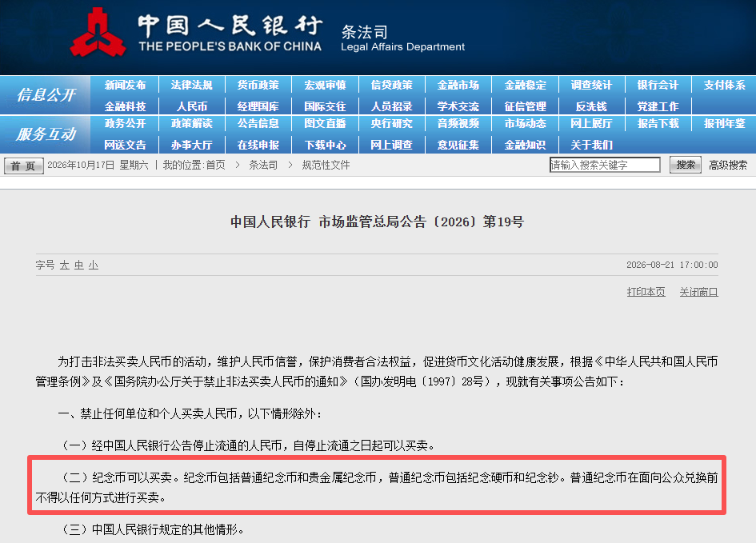Select 征信管理 menu entry
Screen dimensions: 756x543
click(x=525, y=106)
